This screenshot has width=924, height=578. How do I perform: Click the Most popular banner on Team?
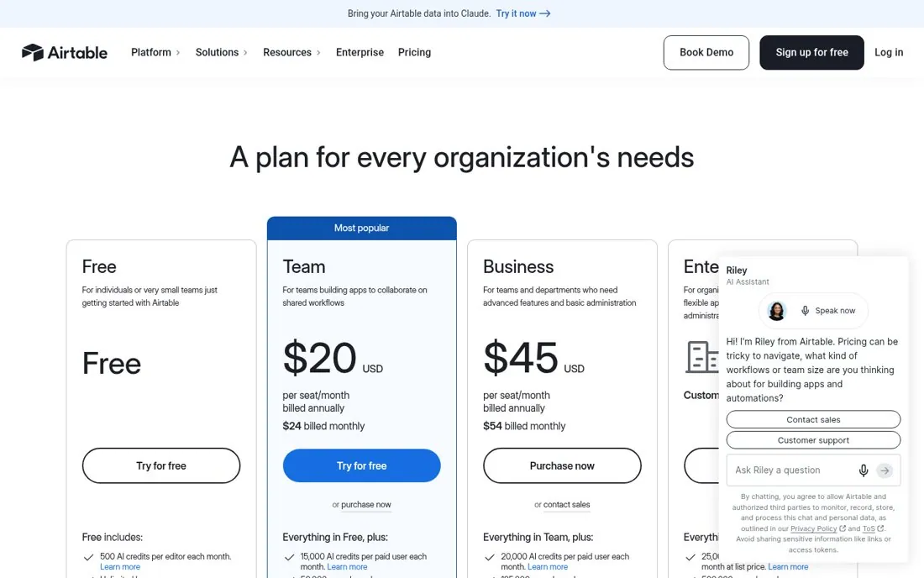[361, 228]
